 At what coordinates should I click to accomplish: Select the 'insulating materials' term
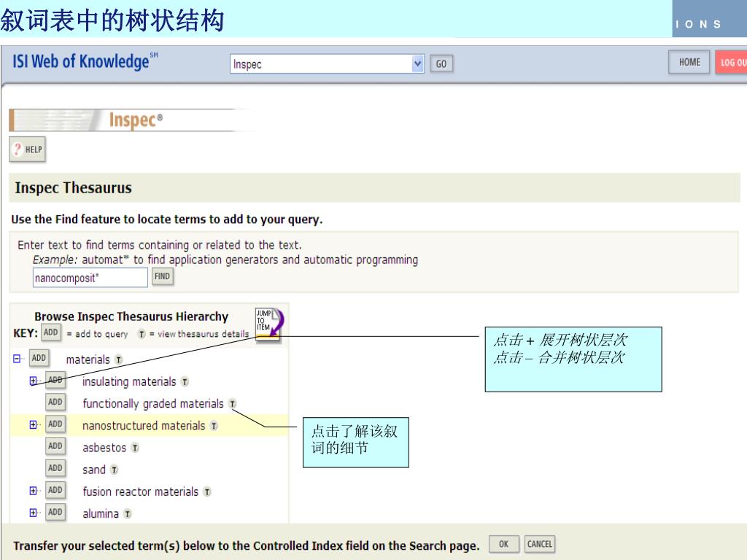tap(129, 381)
